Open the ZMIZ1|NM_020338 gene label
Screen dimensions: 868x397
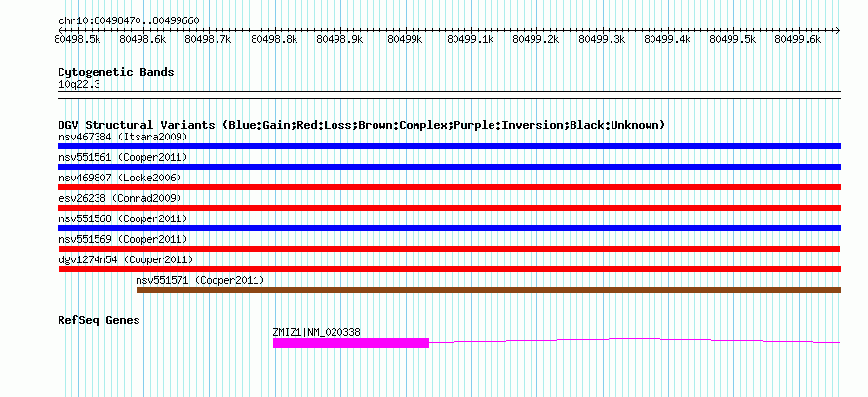(317, 333)
